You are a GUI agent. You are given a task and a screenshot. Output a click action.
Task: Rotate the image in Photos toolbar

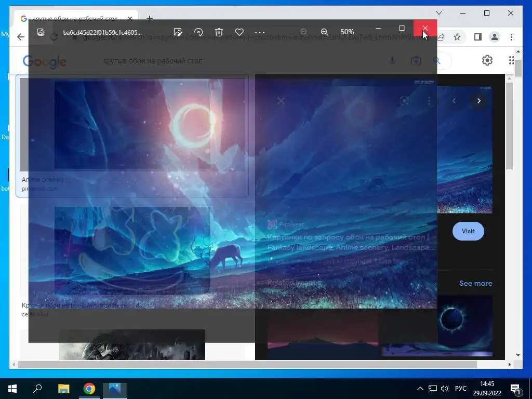tap(198, 32)
